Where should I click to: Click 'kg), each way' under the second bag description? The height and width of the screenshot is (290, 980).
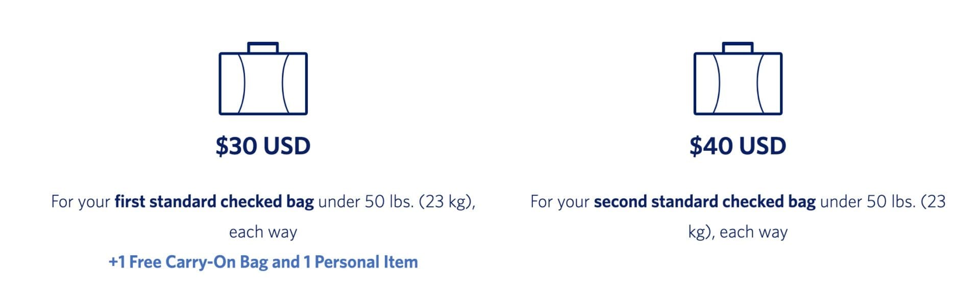click(x=738, y=232)
